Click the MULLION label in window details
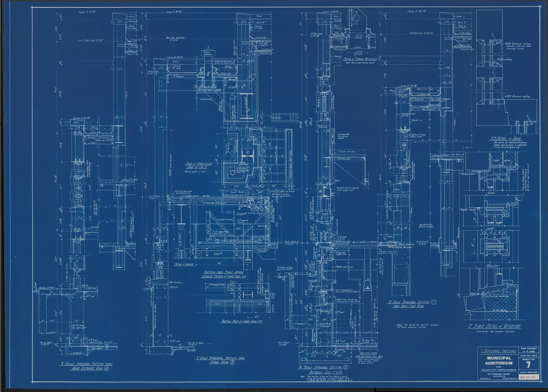 point(492,266)
